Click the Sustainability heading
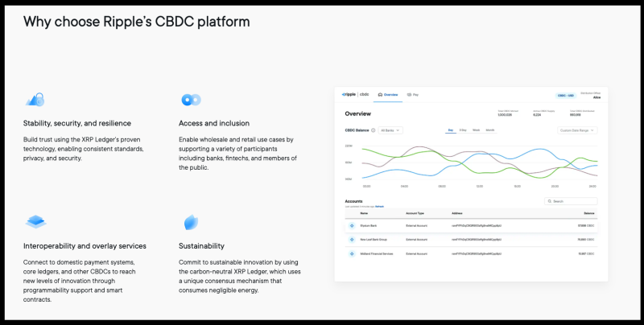This screenshot has width=644, height=325. coord(202,246)
